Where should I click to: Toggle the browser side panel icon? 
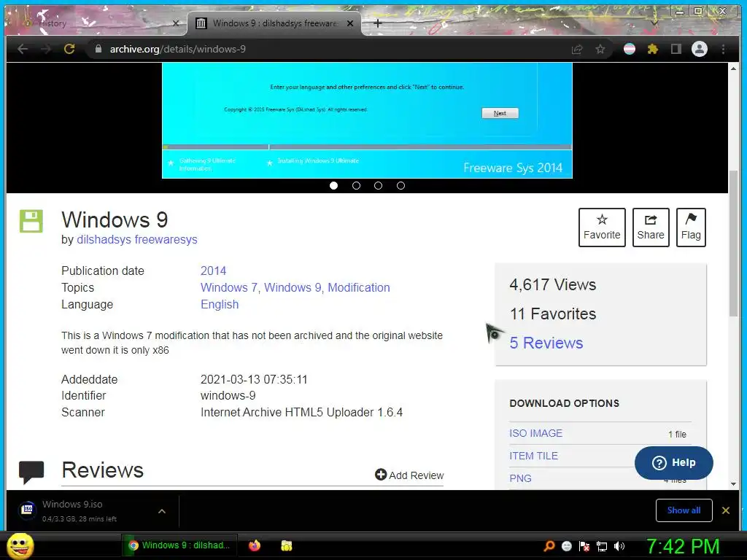point(676,49)
